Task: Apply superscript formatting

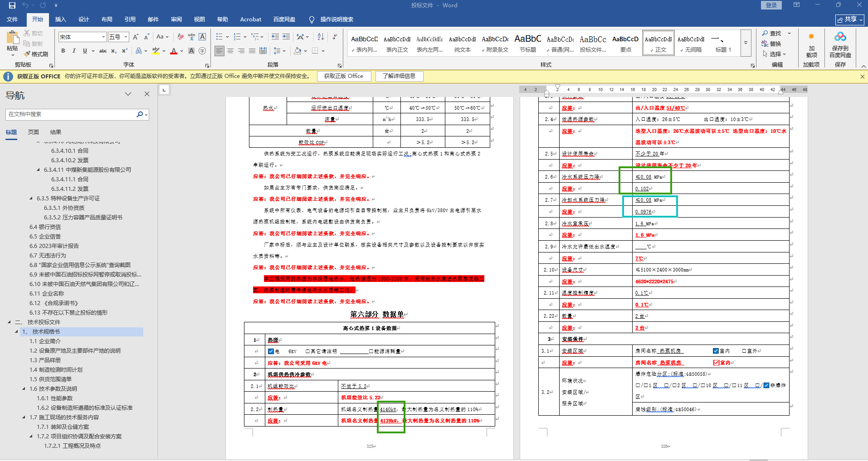Action: [125, 51]
